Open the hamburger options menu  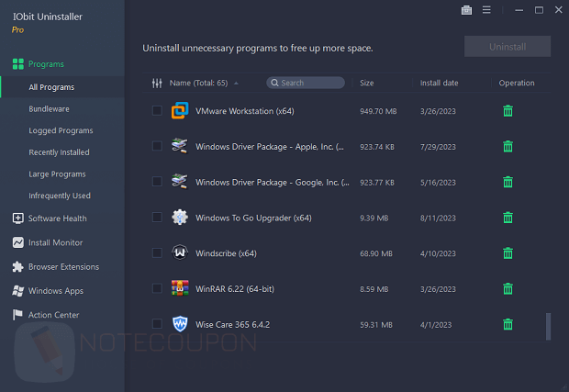[x=486, y=10]
